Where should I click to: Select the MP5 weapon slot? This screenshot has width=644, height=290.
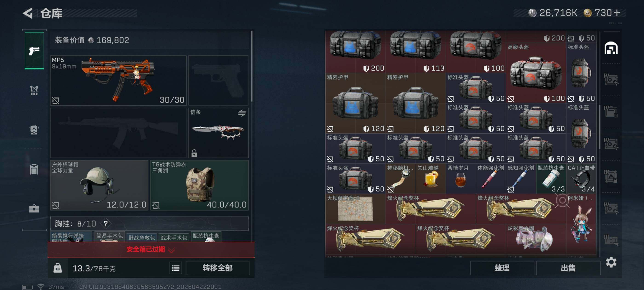118,80
